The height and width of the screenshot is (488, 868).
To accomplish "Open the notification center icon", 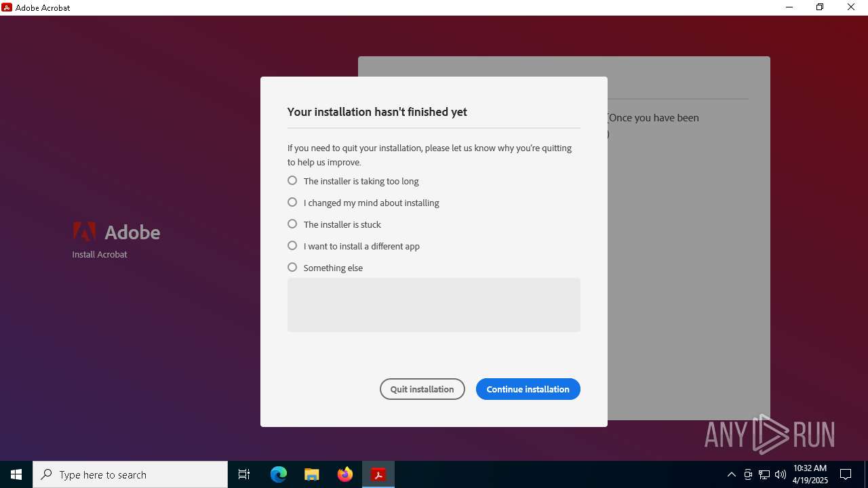I will pyautogui.click(x=846, y=474).
